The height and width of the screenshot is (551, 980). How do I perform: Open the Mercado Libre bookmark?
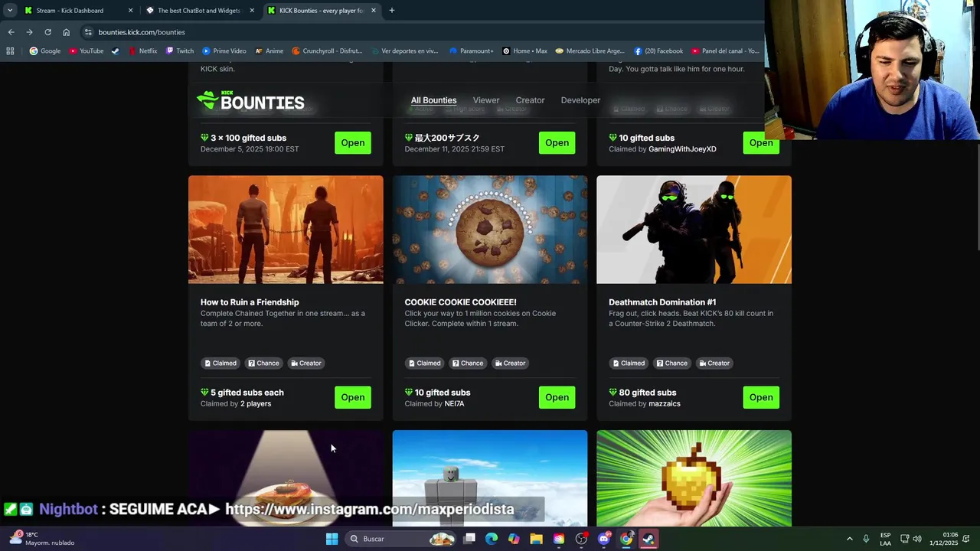click(590, 51)
